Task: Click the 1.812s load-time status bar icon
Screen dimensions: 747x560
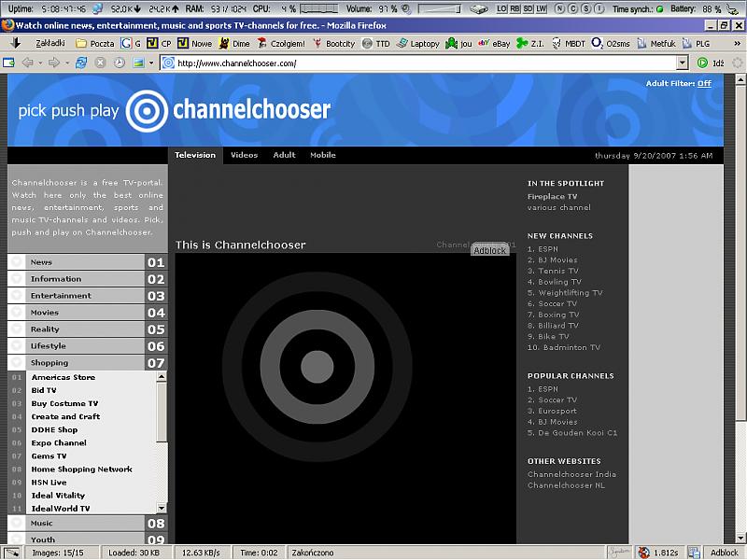Action: pyautogui.click(x=643, y=553)
